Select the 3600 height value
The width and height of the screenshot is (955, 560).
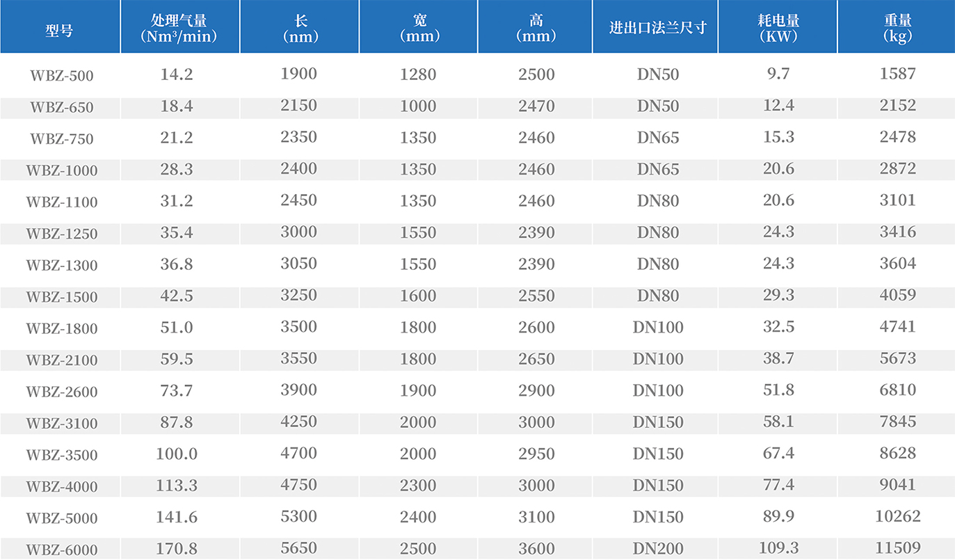coord(536,548)
